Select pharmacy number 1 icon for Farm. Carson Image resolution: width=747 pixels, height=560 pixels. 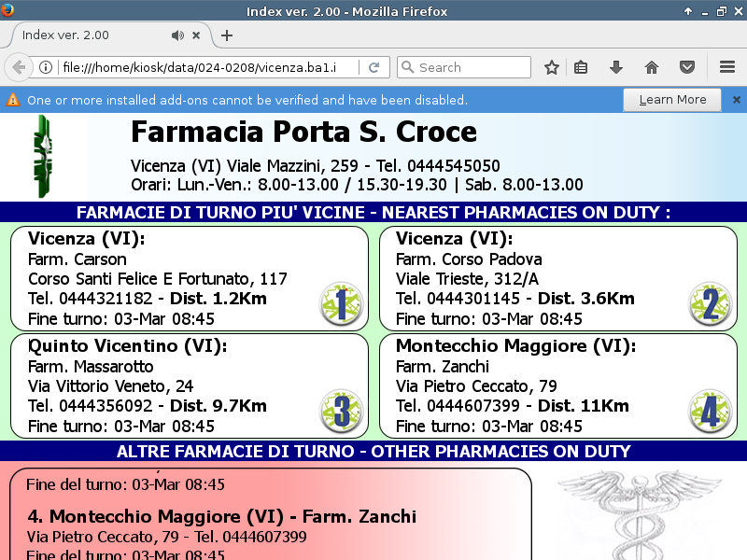pos(341,303)
